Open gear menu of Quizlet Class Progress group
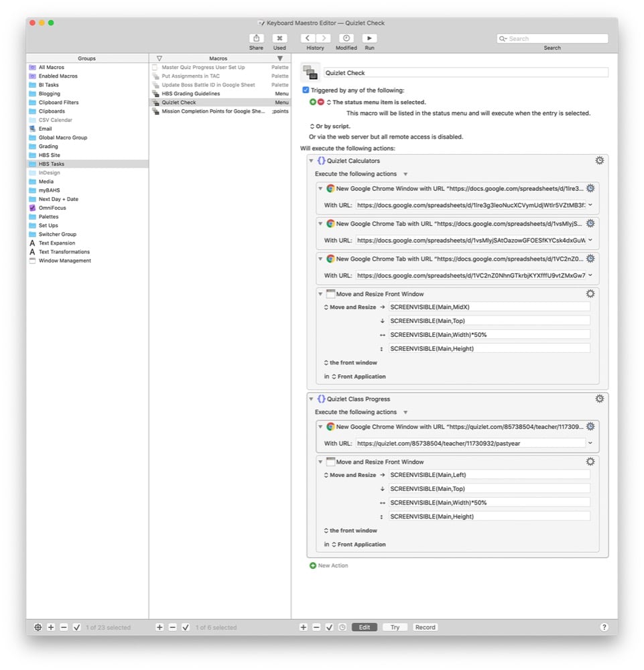 coord(600,398)
